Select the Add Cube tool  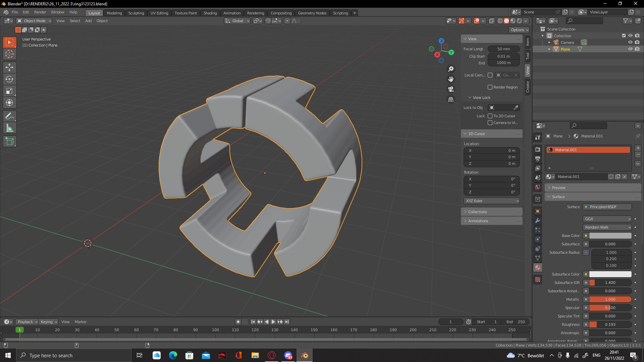(x=9, y=141)
